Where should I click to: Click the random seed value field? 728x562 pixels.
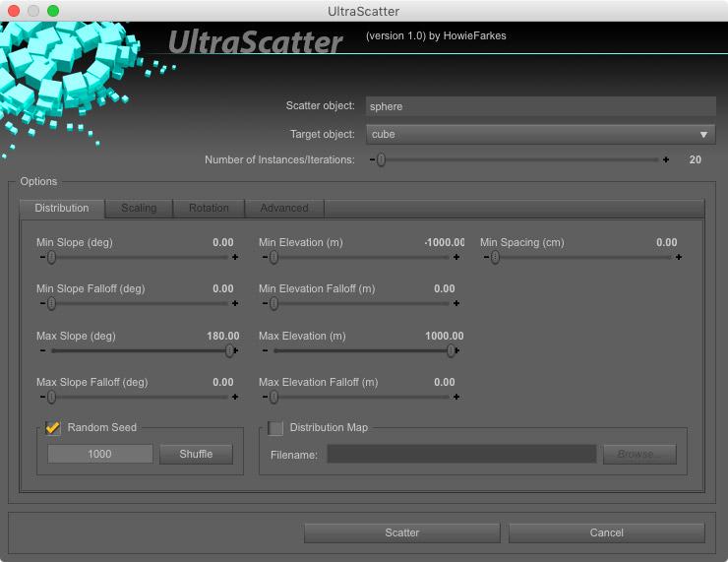coord(99,454)
